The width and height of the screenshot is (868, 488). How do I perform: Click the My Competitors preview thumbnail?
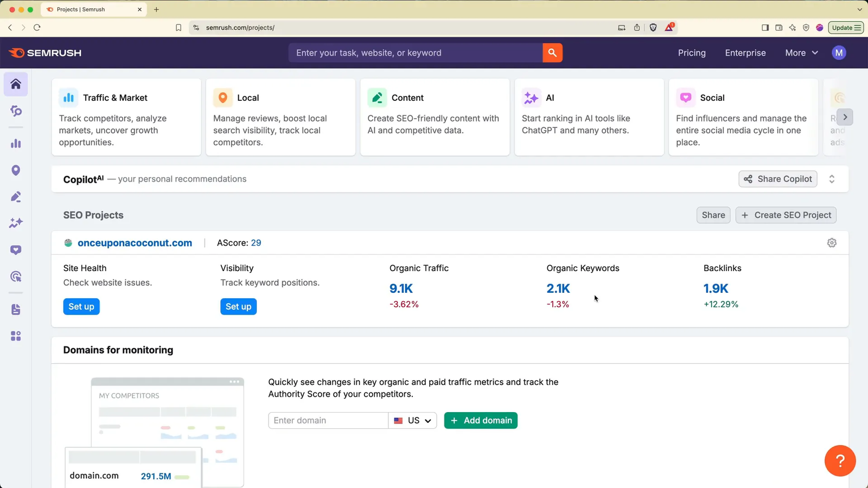pos(154,432)
